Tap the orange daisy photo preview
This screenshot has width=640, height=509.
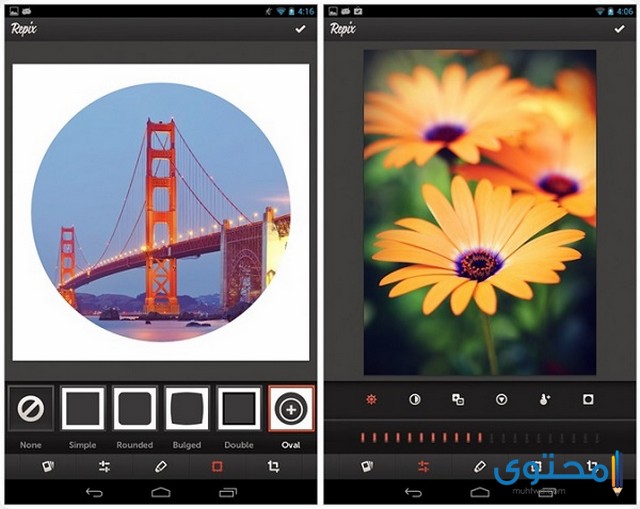[x=480, y=212]
